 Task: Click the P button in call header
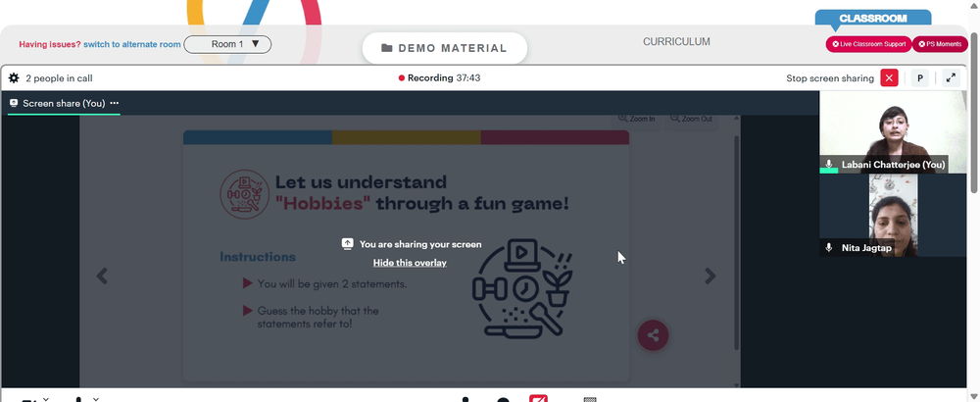[x=920, y=78]
